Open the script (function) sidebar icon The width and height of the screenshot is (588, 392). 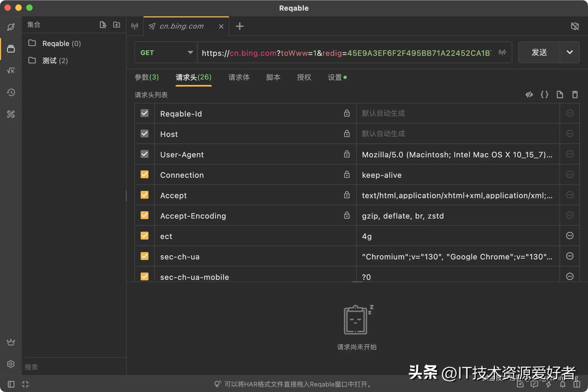pyautogui.click(x=11, y=71)
